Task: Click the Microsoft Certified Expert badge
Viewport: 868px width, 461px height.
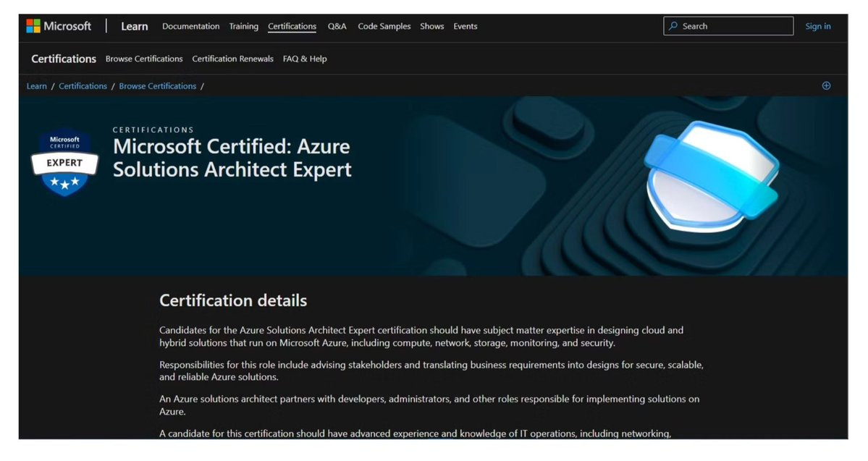Action: pos(64,163)
